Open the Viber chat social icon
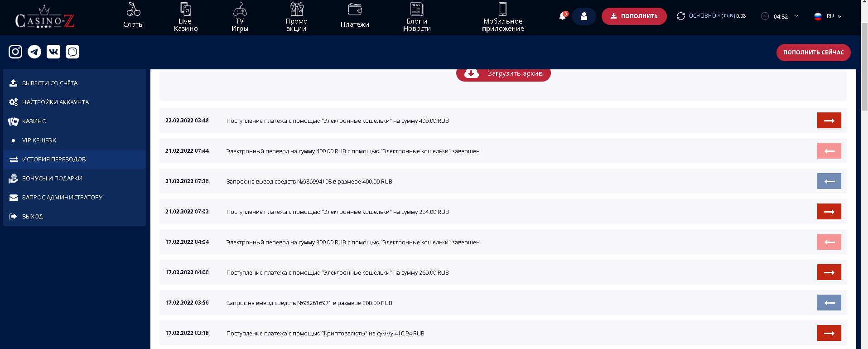 pyautogui.click(x=72, y=52)
